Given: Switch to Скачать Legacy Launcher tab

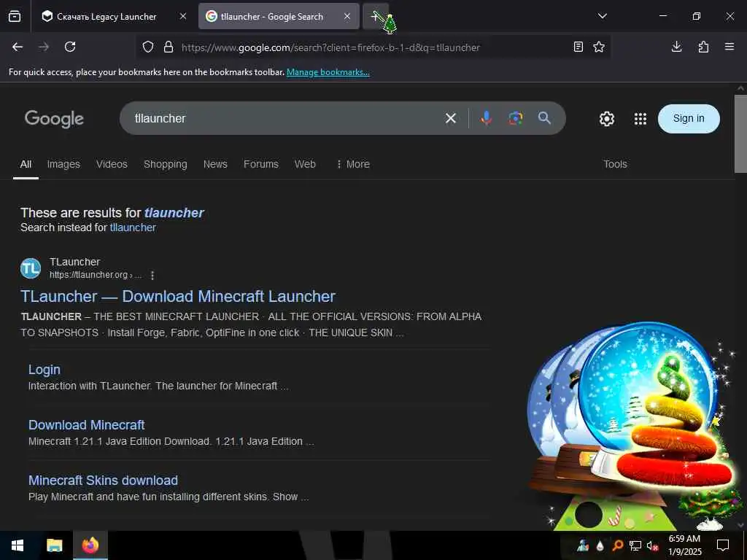Looking at the screenshot, I should click(x=107, y=16).
